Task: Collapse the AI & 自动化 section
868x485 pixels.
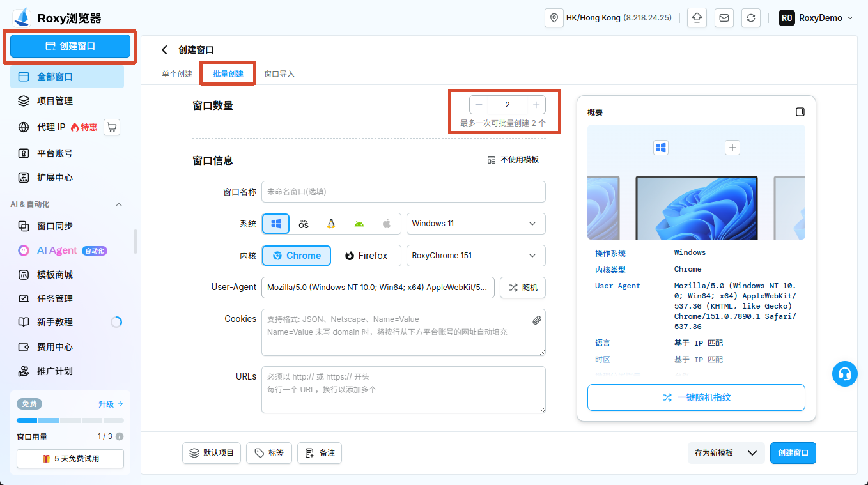Action: click(x=118, y=204)
